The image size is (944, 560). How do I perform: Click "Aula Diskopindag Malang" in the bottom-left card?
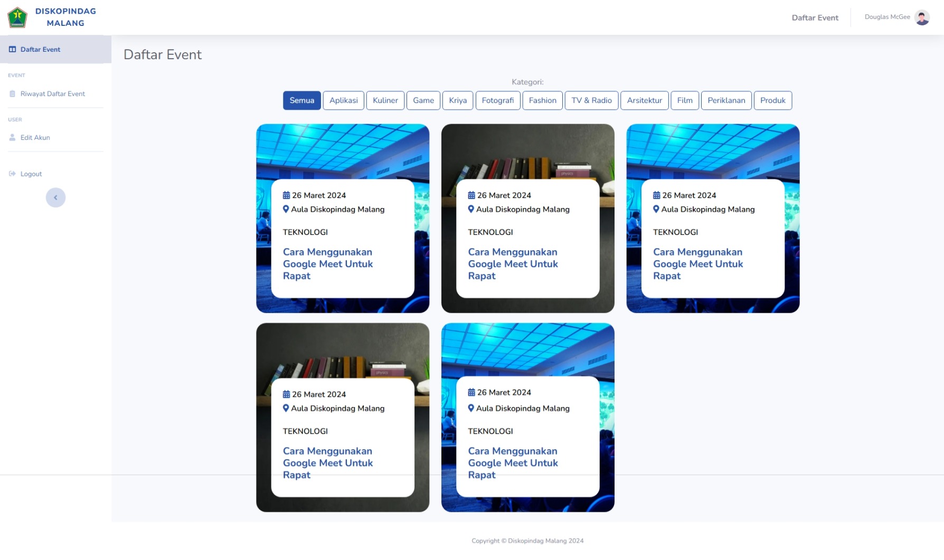click(x=338, y=409)
